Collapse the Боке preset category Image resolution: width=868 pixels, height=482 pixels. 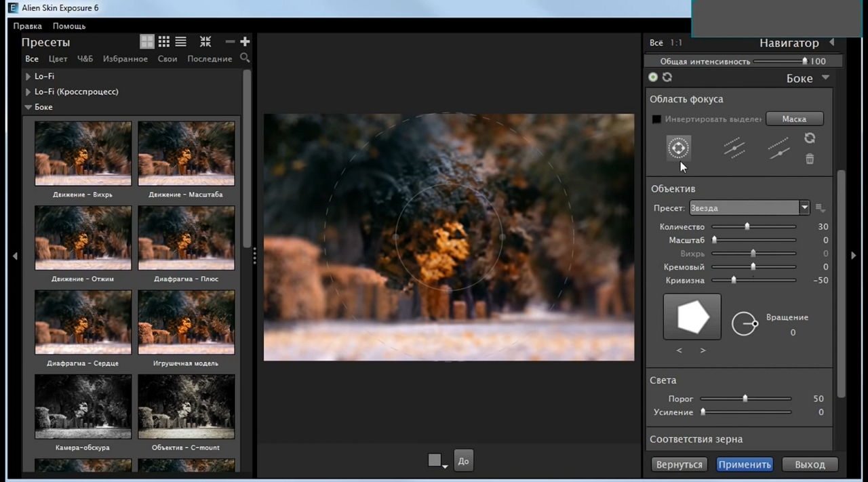tap(28, 107)
